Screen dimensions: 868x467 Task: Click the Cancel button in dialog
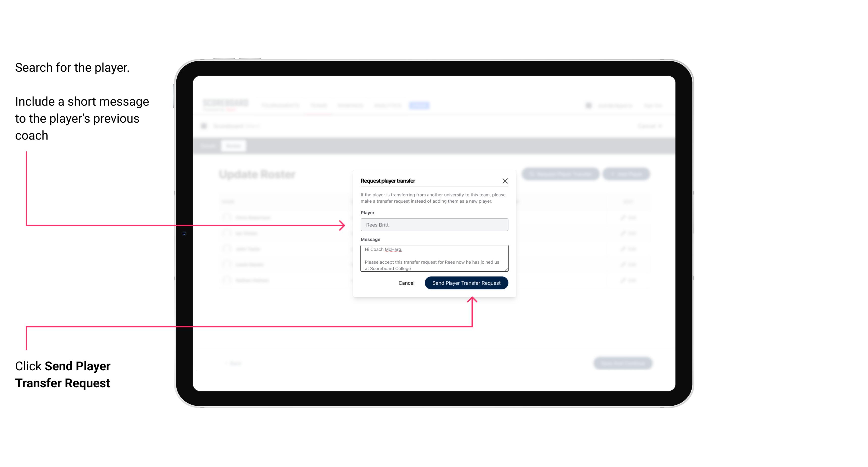[406, 282]
